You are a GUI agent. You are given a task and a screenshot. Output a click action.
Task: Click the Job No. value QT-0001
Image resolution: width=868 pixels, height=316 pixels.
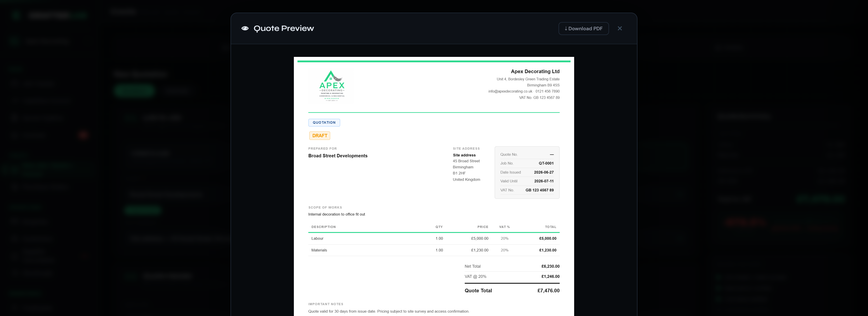546,163
